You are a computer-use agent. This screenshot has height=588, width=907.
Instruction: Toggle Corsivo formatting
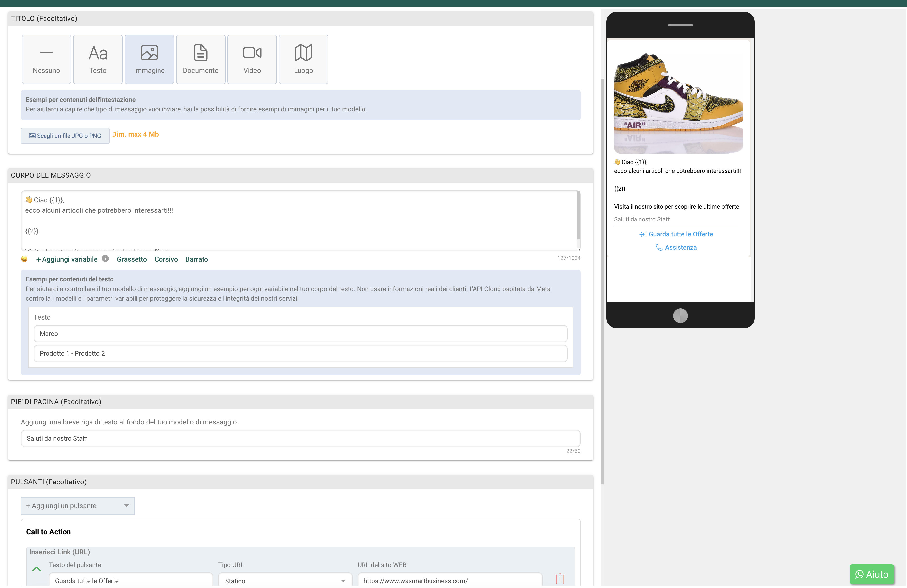[166, 259]
